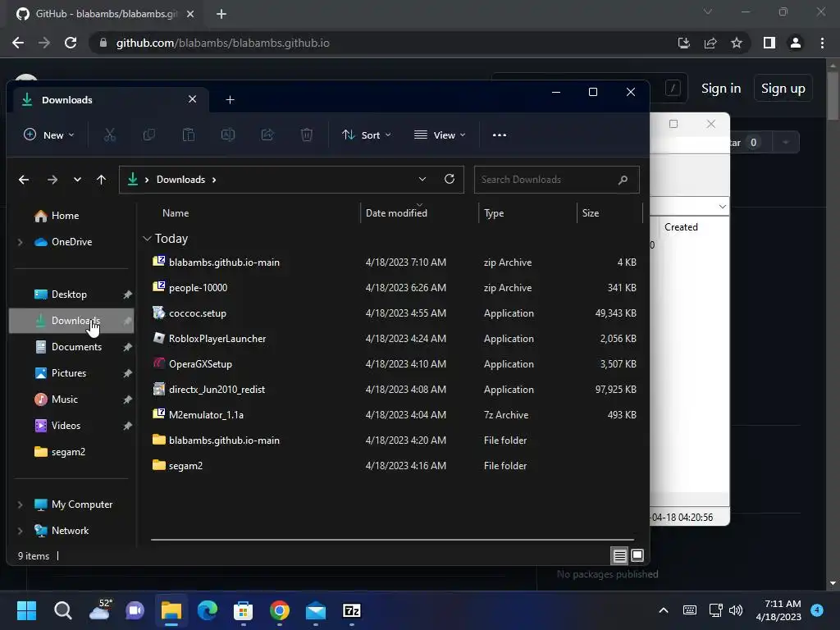Image resolution: width=840 pixels, height=630 pixels.
Task: Open the See more ellipsis menu
Action: pos(500,135)
